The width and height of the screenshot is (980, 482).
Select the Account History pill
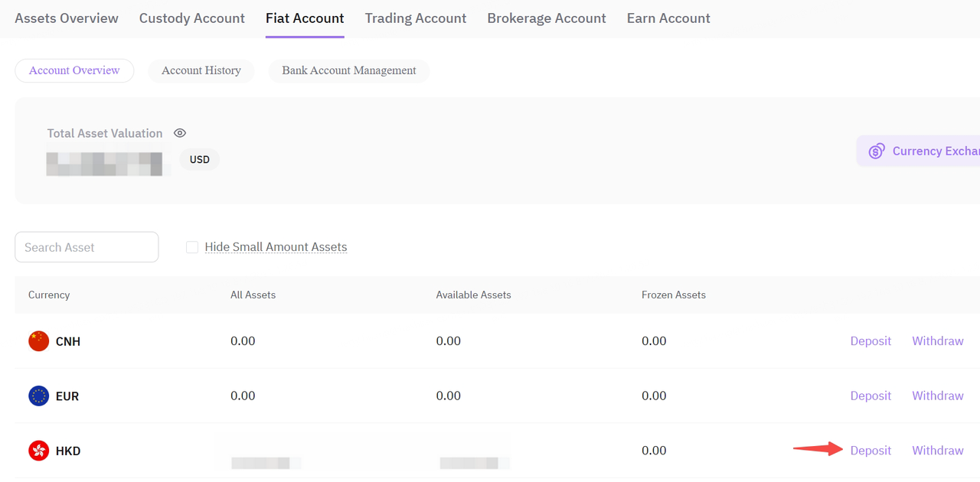[201, 70]
